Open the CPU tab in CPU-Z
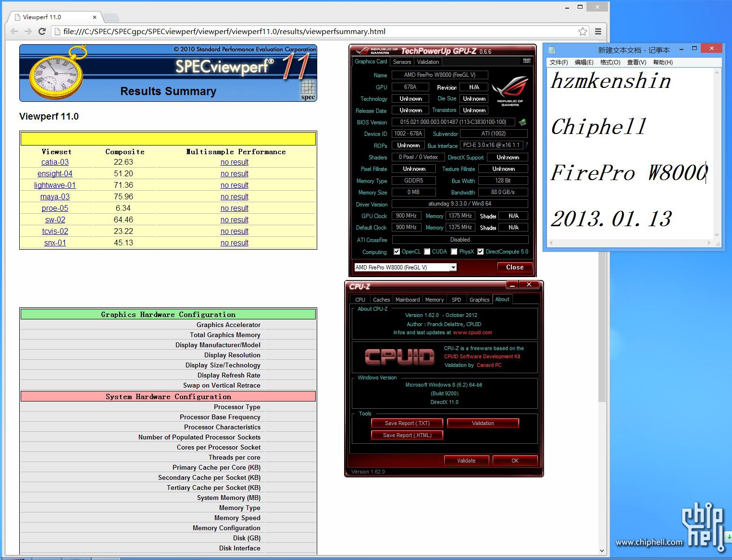Screen dimensions: 732x560 [360, 300]
